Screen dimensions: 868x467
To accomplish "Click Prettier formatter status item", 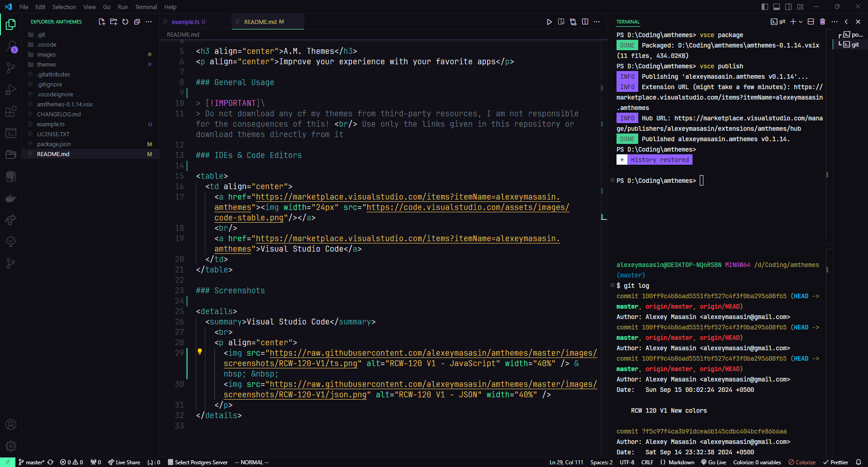I will click(835, 462).
